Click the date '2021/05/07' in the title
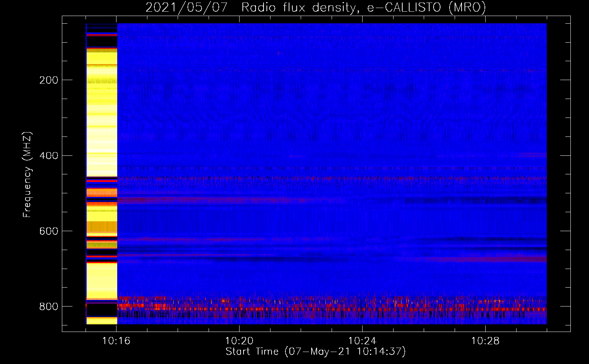This screenshot has width=589, height=364. (x=186, y=7)
